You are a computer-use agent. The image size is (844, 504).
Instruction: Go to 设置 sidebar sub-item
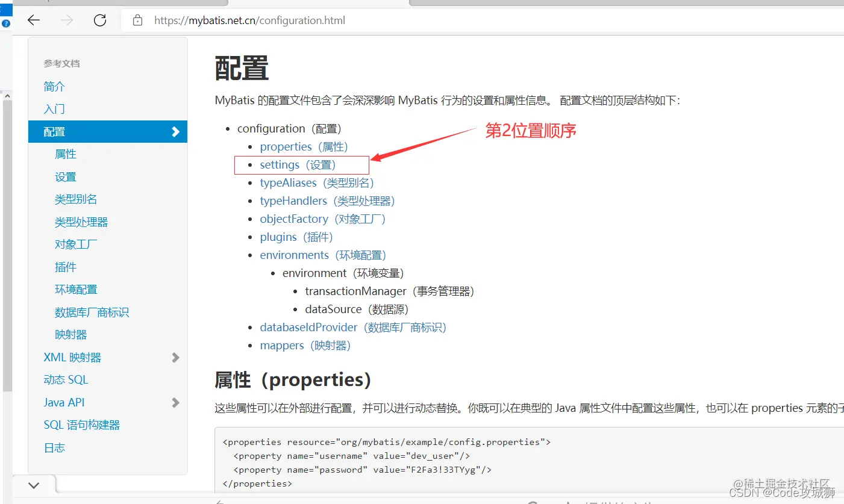66,176
